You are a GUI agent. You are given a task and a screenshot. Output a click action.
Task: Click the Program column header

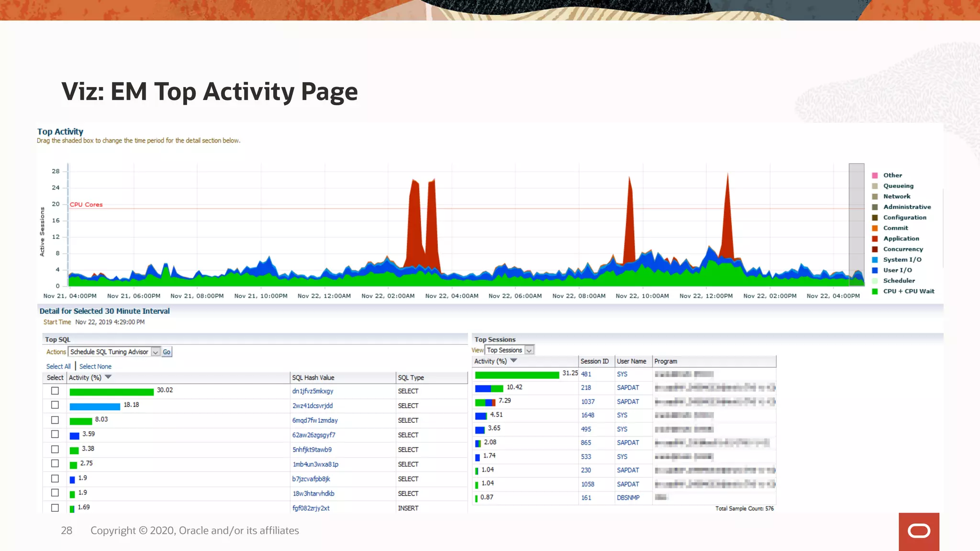pyautogui.click(x=714, y=361)
